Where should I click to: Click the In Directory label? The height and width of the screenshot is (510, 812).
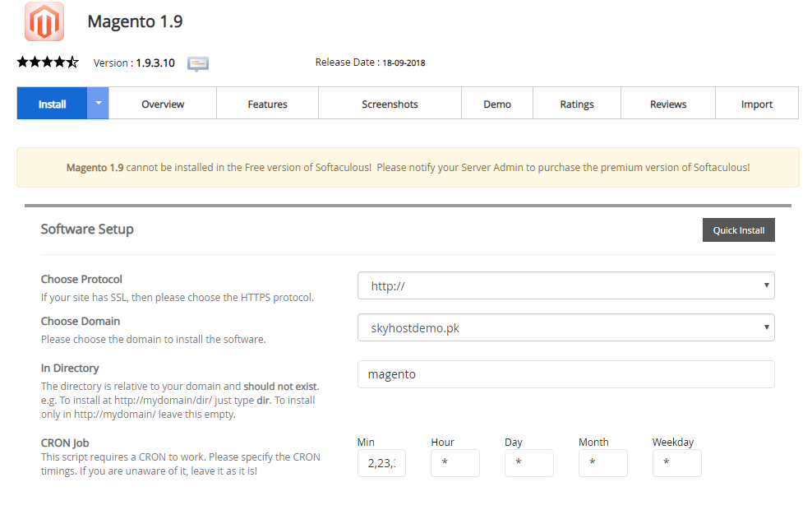[70, 368]
